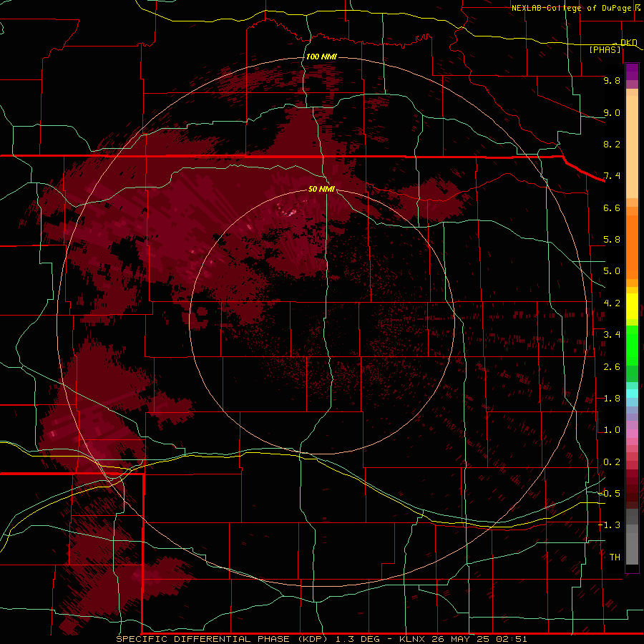Select the -1.3 legend value
The height and width of the screenshot is (644, 644).
click(x=609, y=525)
